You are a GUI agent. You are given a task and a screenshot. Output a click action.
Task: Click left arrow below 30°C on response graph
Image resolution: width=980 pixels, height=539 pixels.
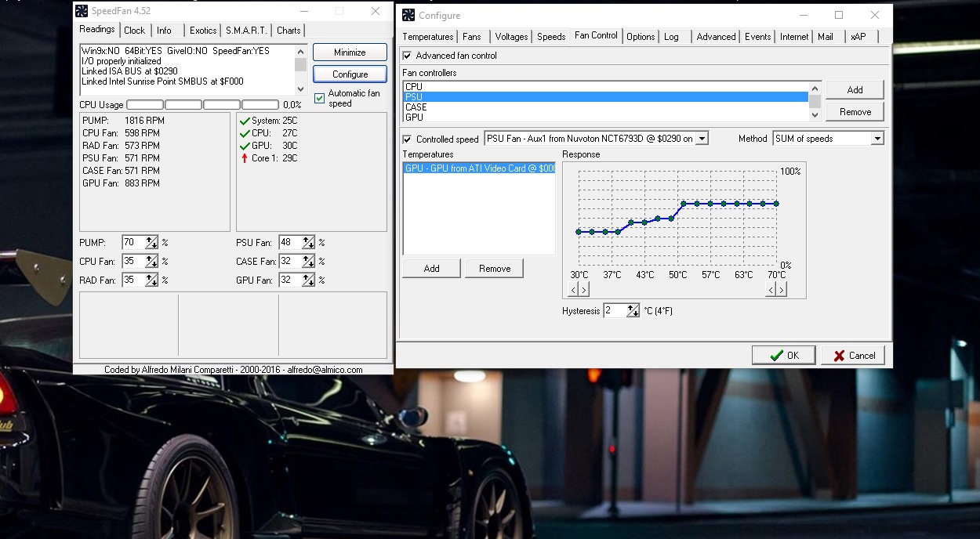(x=572, y=290)
